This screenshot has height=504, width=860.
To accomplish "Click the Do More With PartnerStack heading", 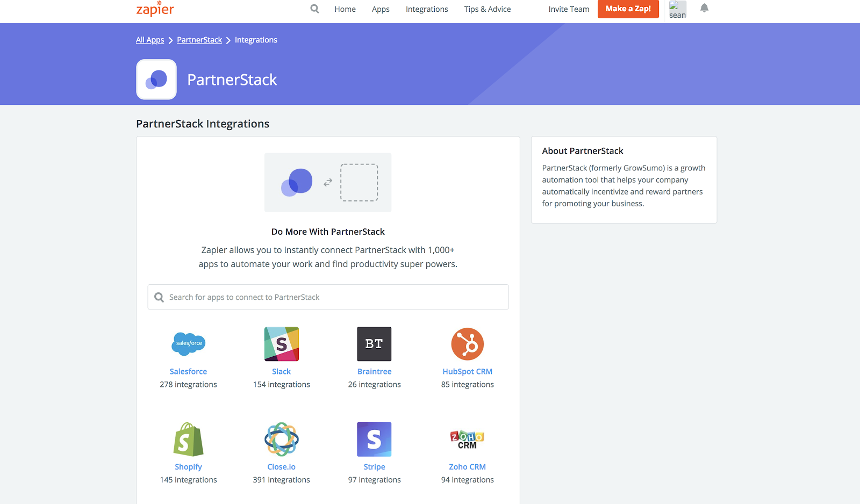I will (x=328, y=232).
